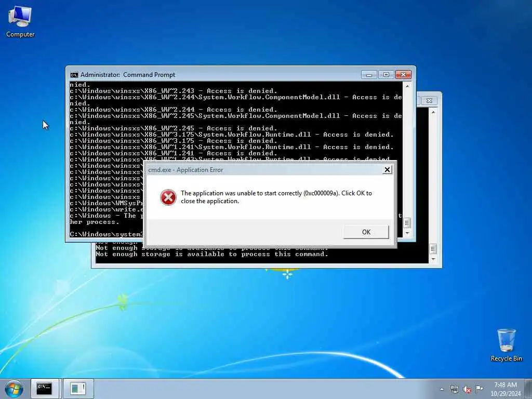This screenshot has width=532, height=399.
Task: Maximize the Administrator Command Prompt window
Action: coord(386,74)
